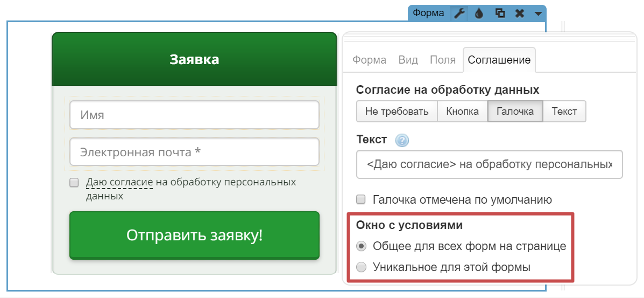Pick the Галочка consent mode
644x298 pixels.
(x=515, y=112)
